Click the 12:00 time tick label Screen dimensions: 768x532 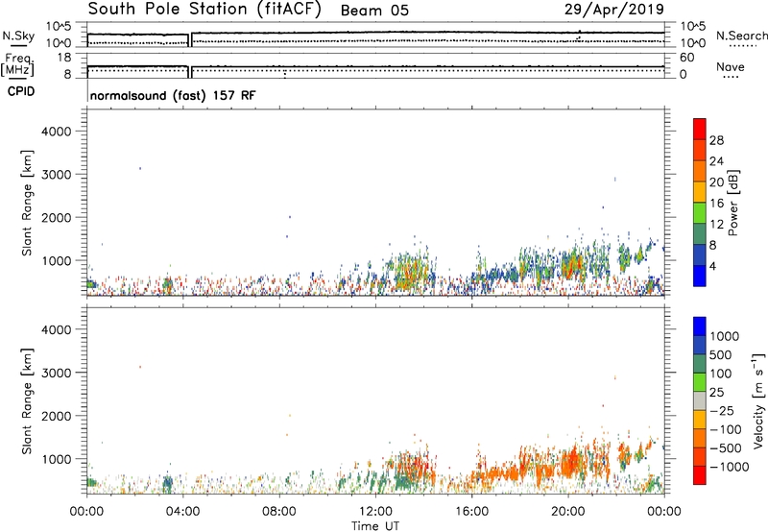click(375, 512)
